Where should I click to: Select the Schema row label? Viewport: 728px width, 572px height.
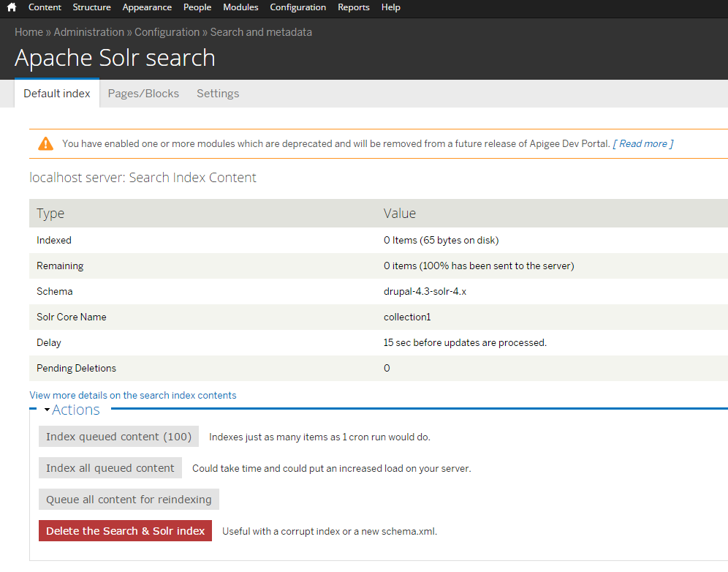pyautogui.click(x=55, y=291)
